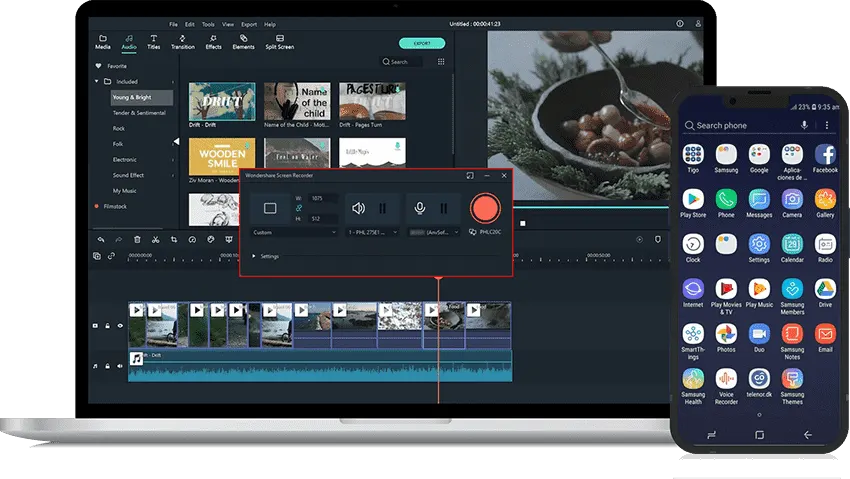Toggle the system audio speaker icon

pyautogui.click(x=358, y=208)
